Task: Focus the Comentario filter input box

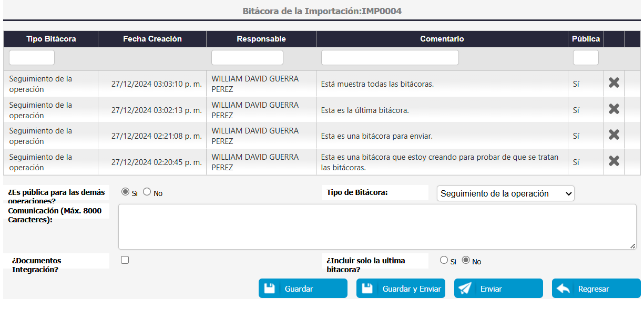Action: click(x=390, y=57)
